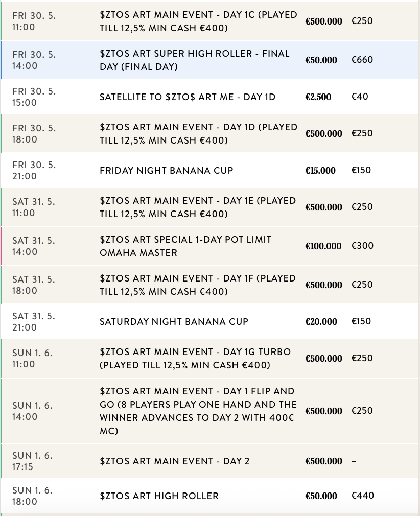Viewport: 420px width, 516px height.
Task: Click the €100.000 guarantee for Omaha Master
Action: click(323, 246)
